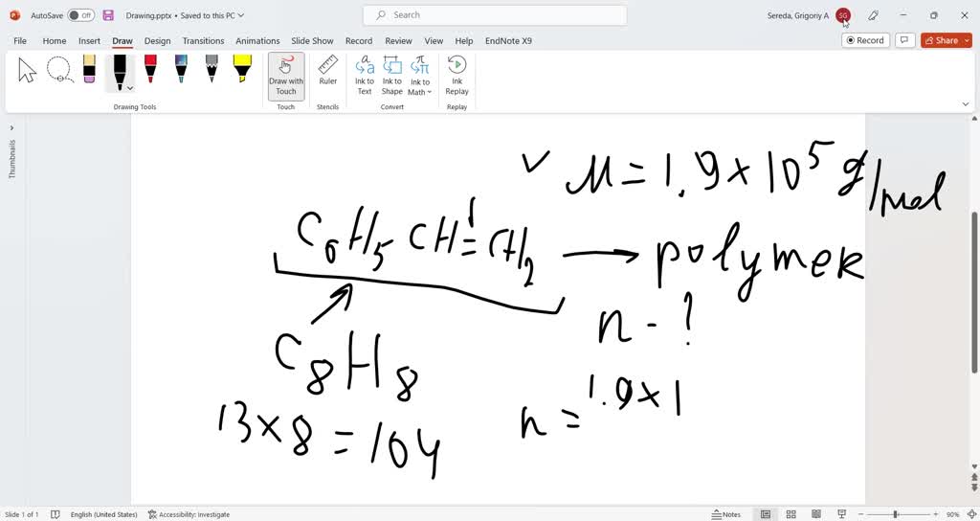The width and height of the screenshot is (980, 521).
Task: Open the Comments pane icon
Action: point(903,40)
